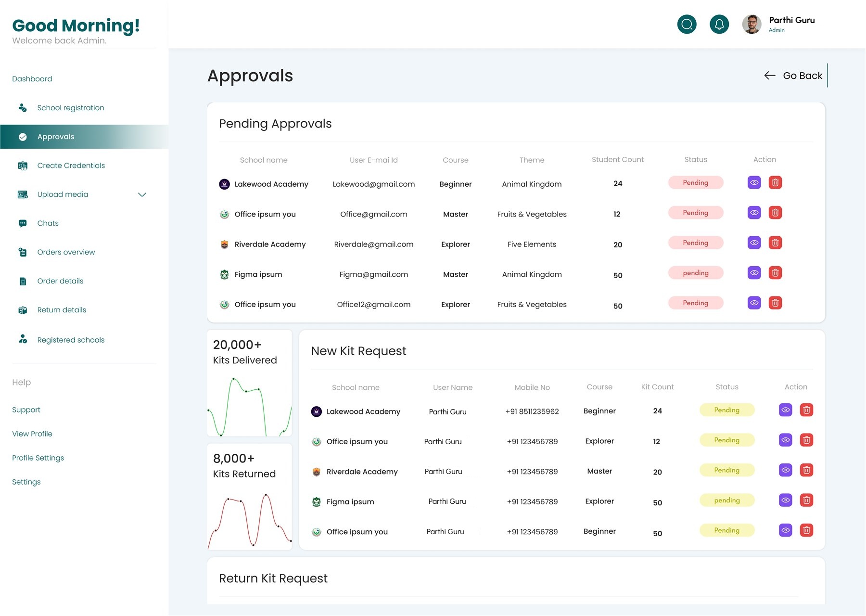
Task: Open Settings in the Help section
Action: point(26,482)
